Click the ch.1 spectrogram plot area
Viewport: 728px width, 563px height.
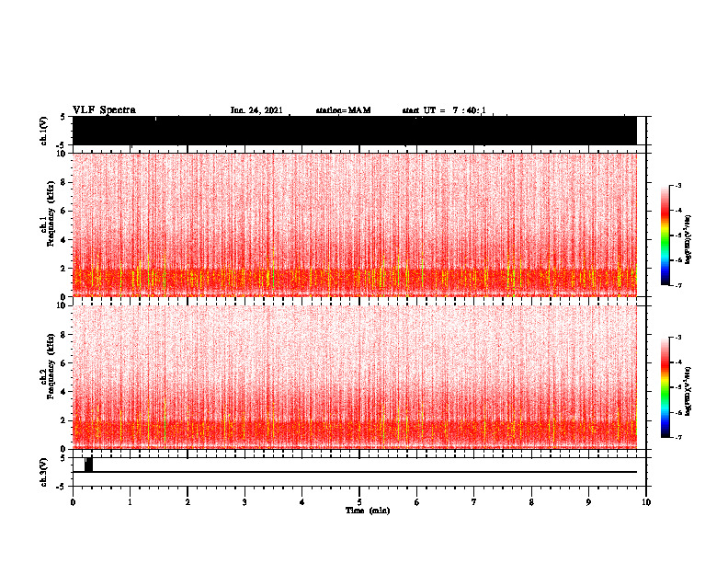click(355, 224)
